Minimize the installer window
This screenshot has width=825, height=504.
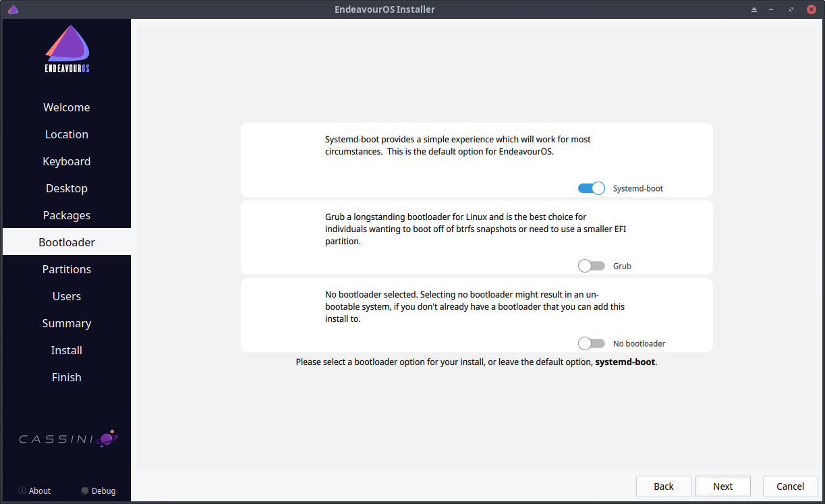772,9
